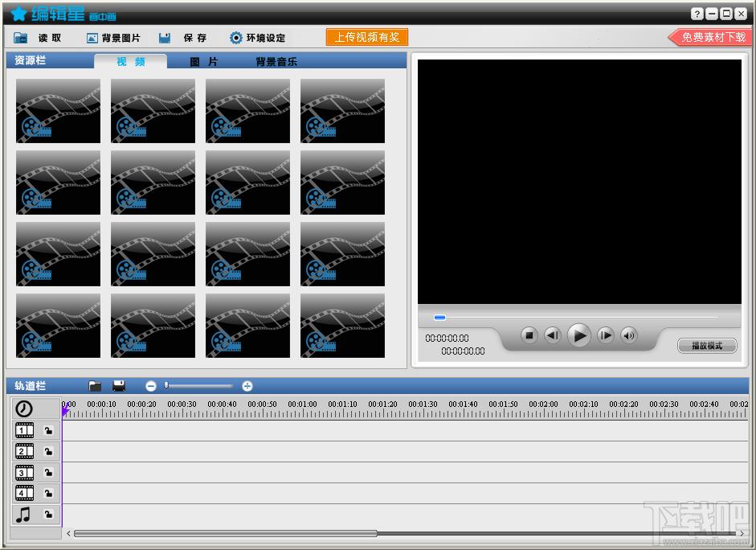Step forward one frame in preview

pos(606,335)
